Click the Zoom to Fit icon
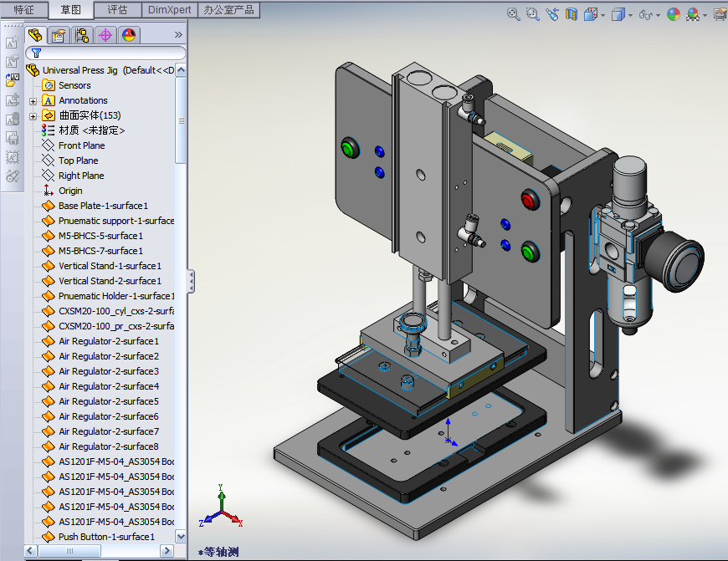728x561 pixels. [514, 14]
